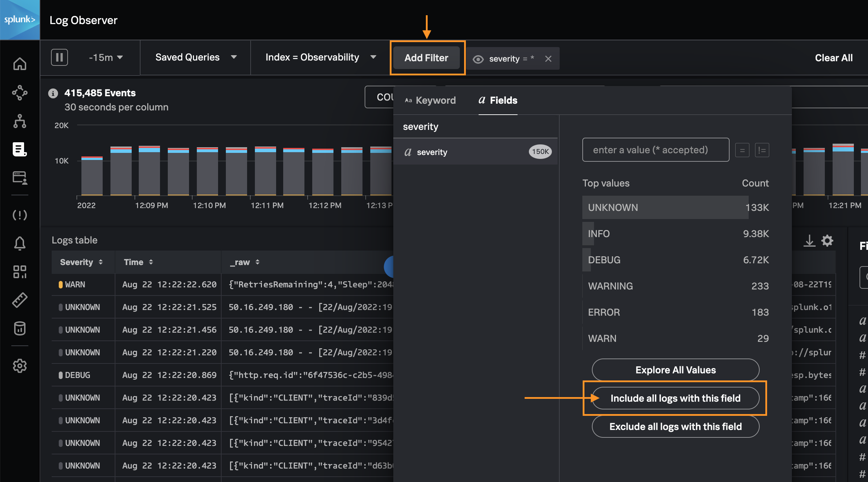Pause the live log stream
Image resolution: width=868 pixels, height=482 pixels.
[59, 57]
